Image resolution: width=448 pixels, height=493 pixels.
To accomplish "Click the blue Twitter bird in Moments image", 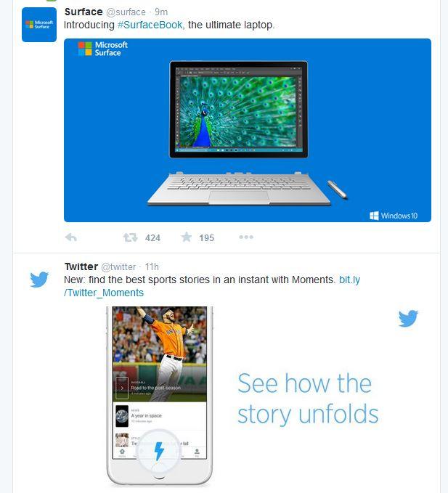I will [x=408, y=318].
